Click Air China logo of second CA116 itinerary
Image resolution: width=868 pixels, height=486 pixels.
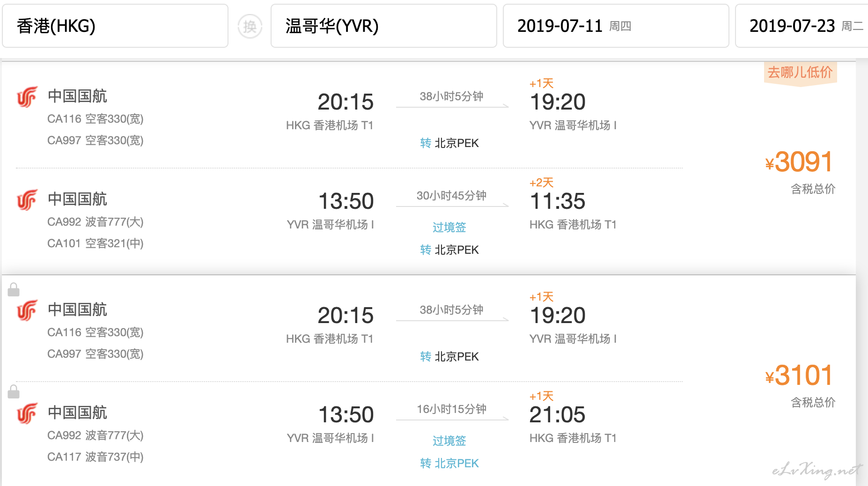tap(27, 310)
